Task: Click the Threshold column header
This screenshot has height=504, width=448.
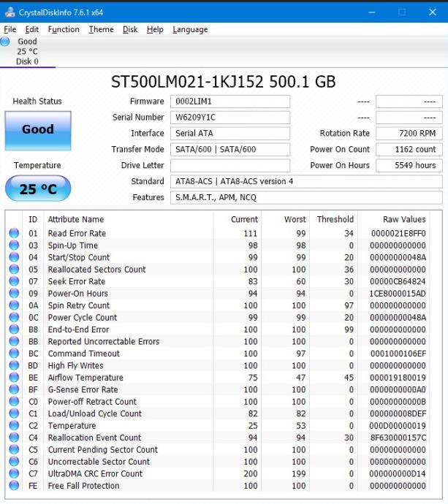Action: tap(334, 219)
